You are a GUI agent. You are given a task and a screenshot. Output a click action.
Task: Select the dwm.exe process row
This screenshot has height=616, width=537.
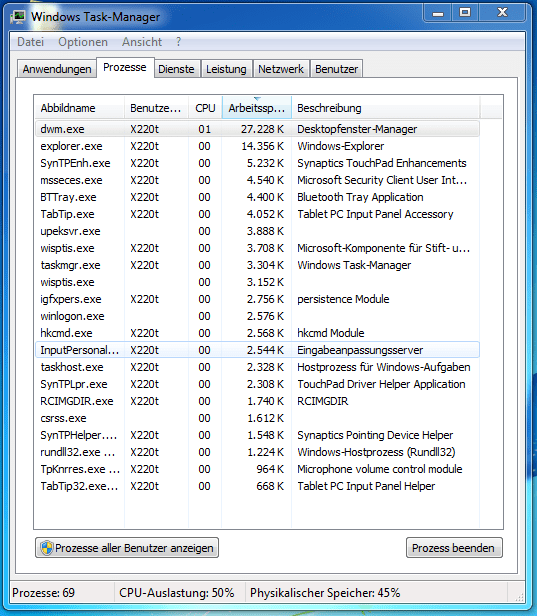(x=257, y=129)
